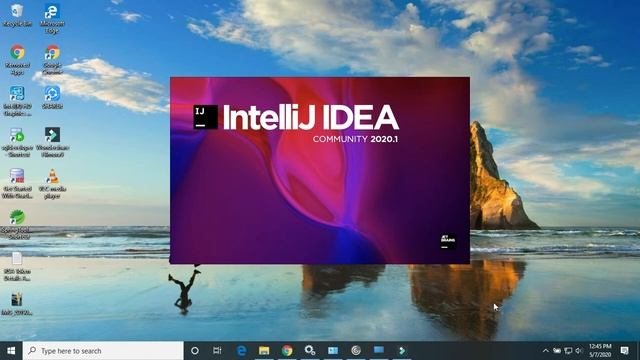Image resolution: width=640 pixels, height=360 pixels.
Task: Switch to Chrome on the taskbar
Action: click(x=287, y=351)
